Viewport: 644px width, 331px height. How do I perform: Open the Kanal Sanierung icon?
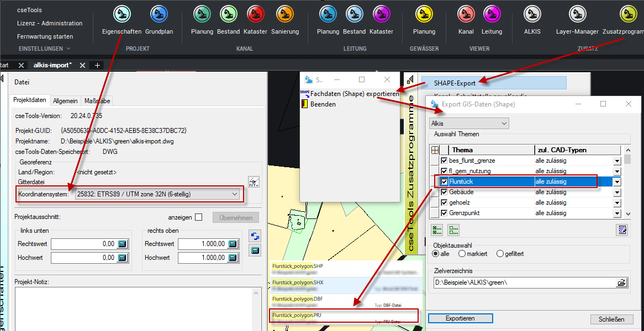click(x=285, y=14)
